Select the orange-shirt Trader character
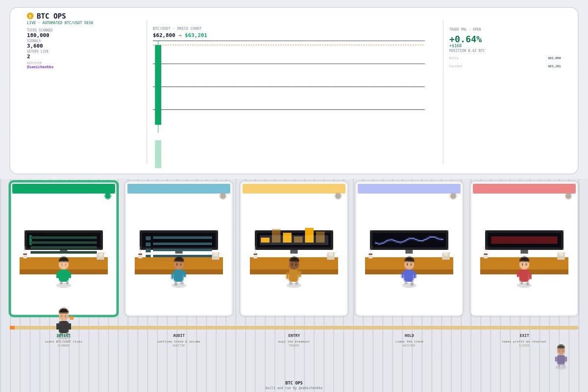588x392 pixels. pyautogui.click(x=294, y=272)
